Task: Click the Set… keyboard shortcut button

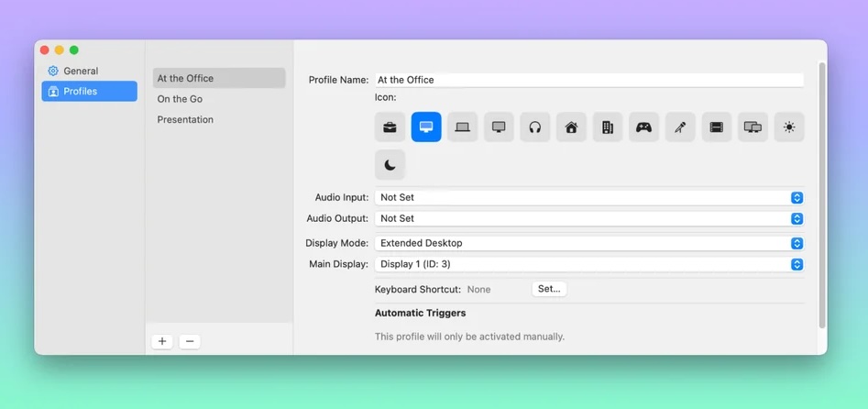Action: [x=549, y=289]
